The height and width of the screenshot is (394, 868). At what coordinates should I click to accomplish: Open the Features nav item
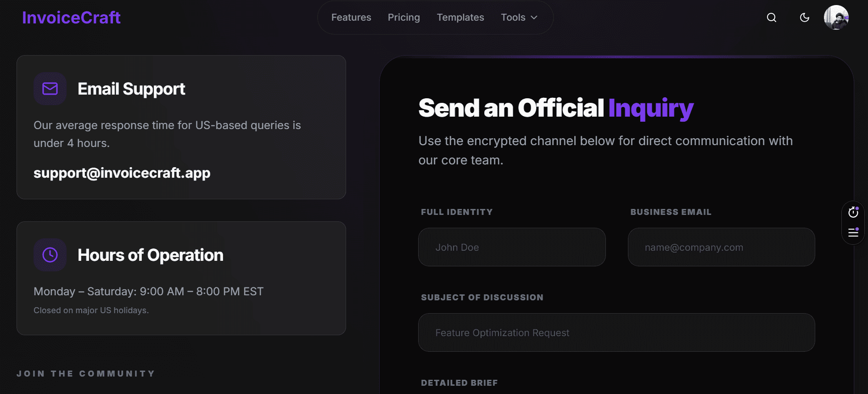tap(351, 17)
